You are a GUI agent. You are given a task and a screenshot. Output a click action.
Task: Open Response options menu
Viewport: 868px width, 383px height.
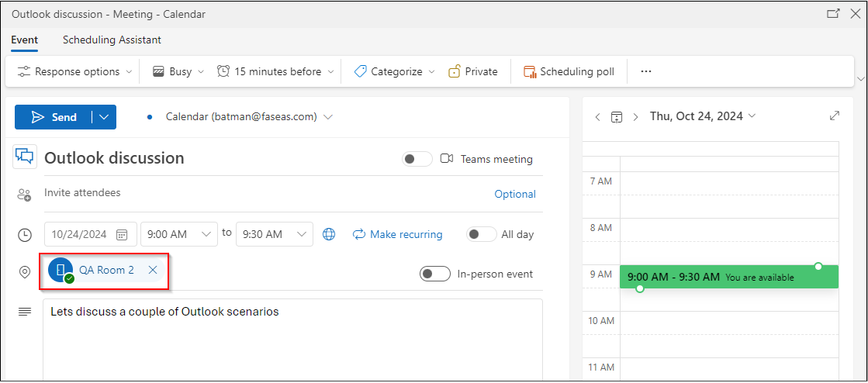(74, 71)
